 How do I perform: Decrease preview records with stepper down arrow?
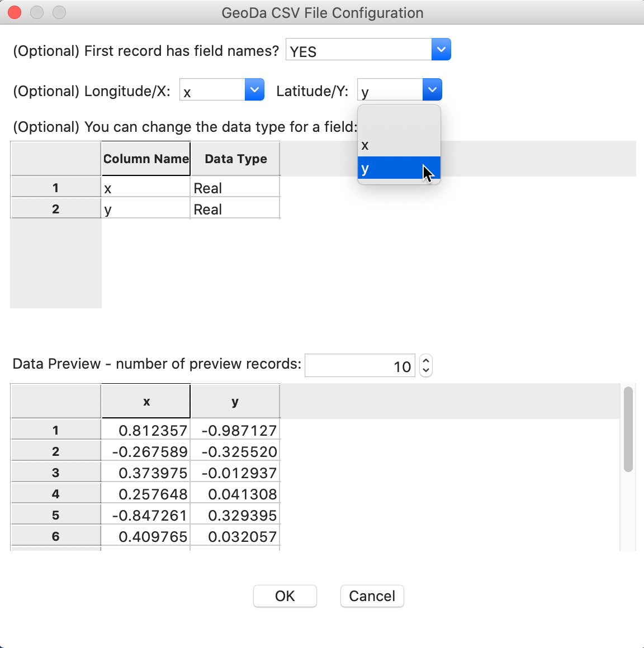[x=426, y=371]
